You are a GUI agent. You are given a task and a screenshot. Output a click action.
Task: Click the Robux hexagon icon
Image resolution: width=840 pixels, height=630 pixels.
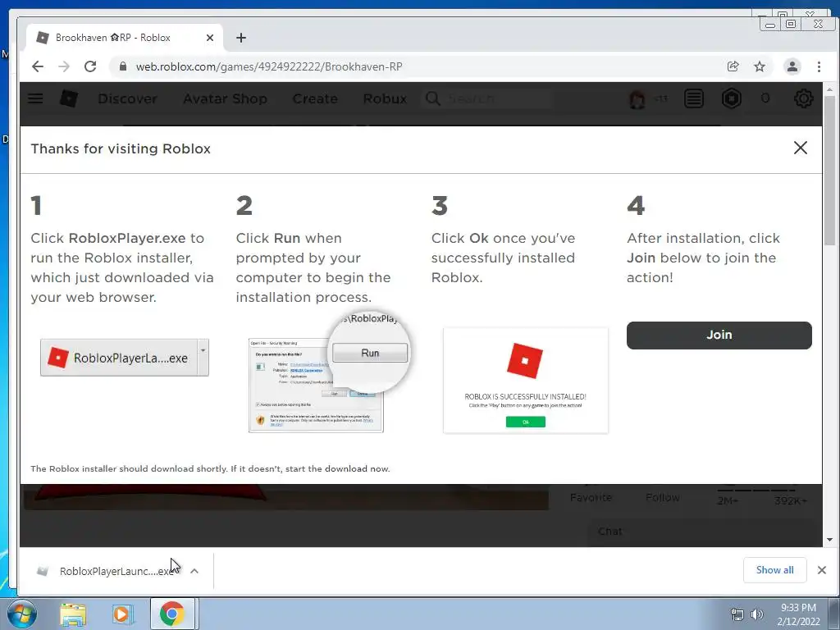point(731,98)
